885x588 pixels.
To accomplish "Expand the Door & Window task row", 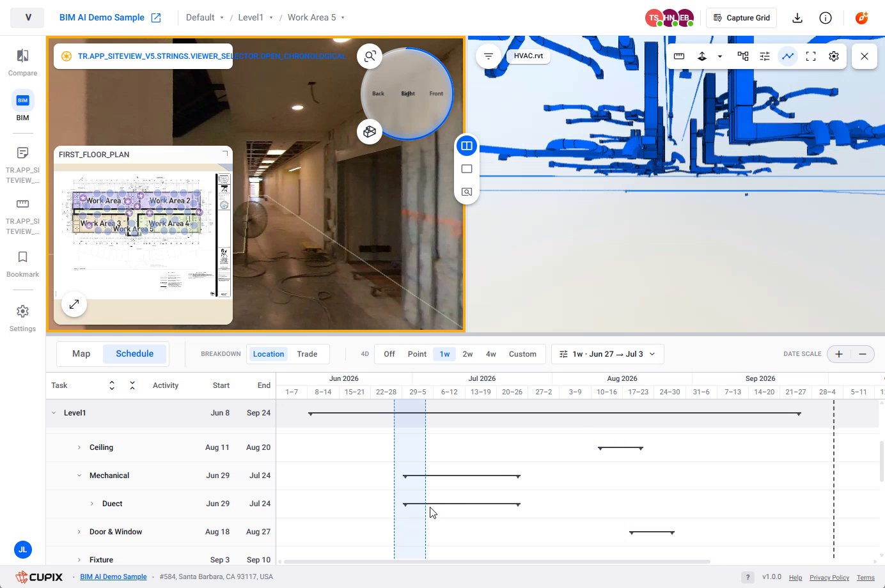I will pos(79,532).
